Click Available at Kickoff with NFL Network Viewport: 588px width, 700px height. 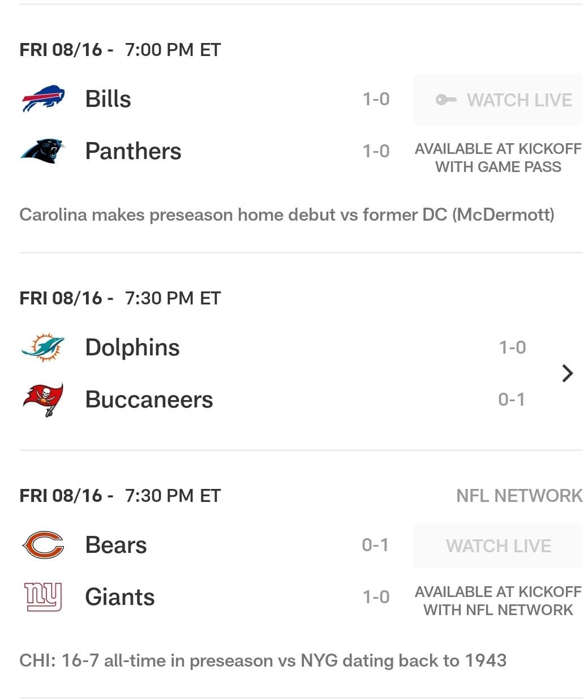tap(498, 601)
